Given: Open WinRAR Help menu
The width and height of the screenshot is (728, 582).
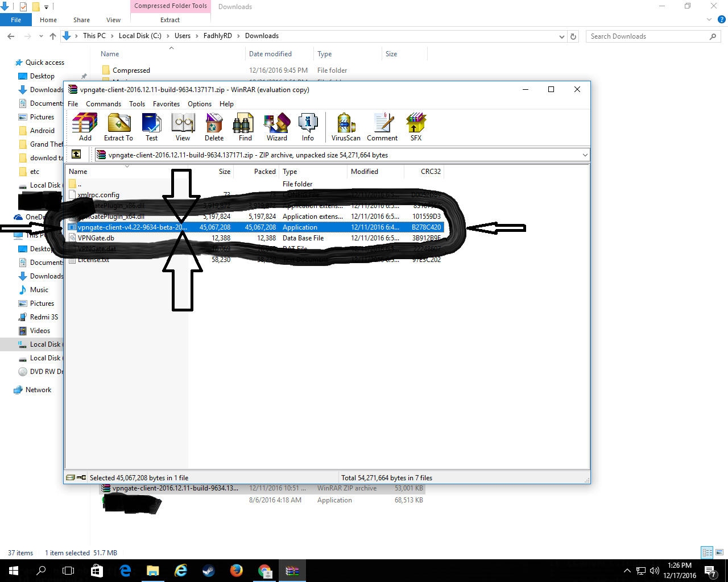Looking at the screenshot, I should (x=226, y=104).
